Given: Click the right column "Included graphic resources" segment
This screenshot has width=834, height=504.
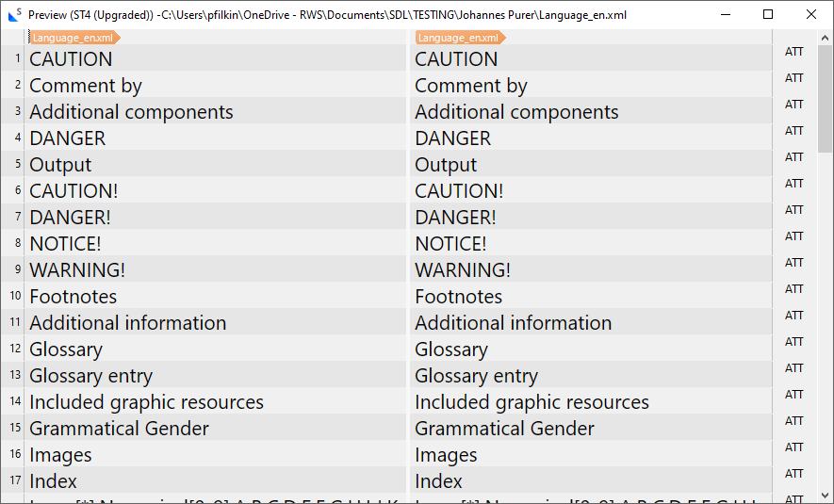Looking at the screenshot, I should [531, 402].
